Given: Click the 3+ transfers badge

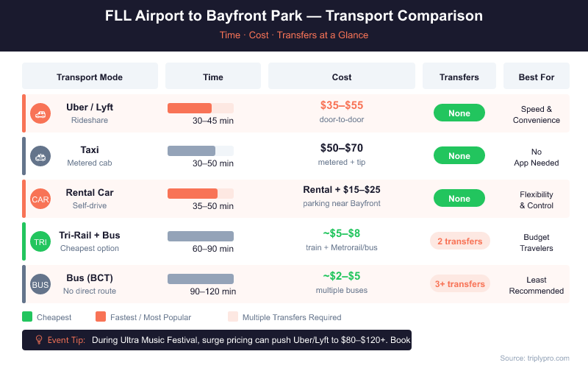Looking at the screenshot, I should 459,284.
